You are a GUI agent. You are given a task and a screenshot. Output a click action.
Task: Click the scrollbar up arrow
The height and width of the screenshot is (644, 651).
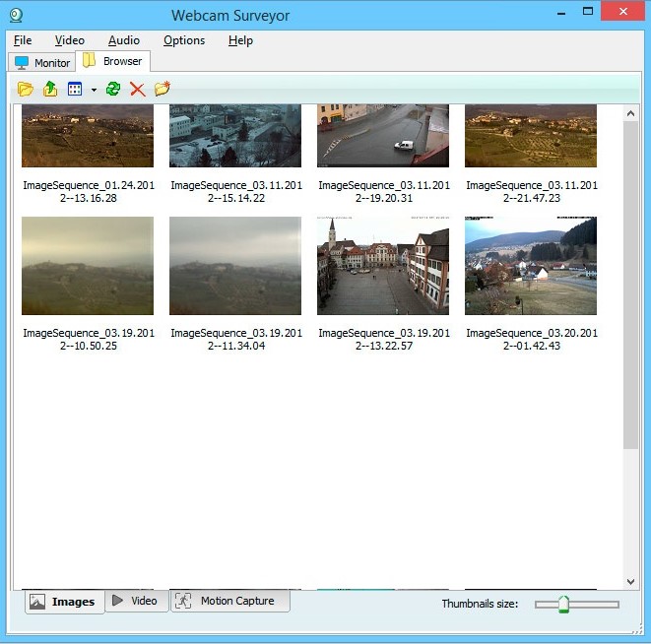coord(630,113)
